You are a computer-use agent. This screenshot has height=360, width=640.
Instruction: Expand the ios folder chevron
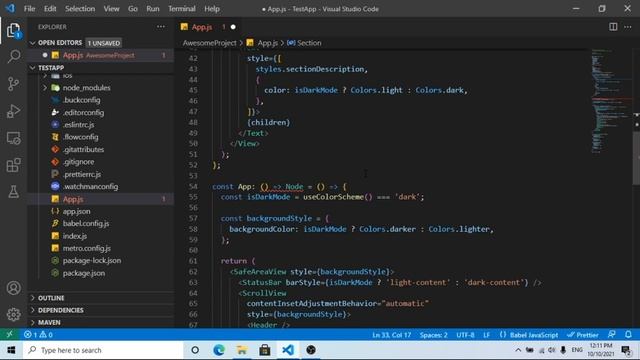click(45, 76)
